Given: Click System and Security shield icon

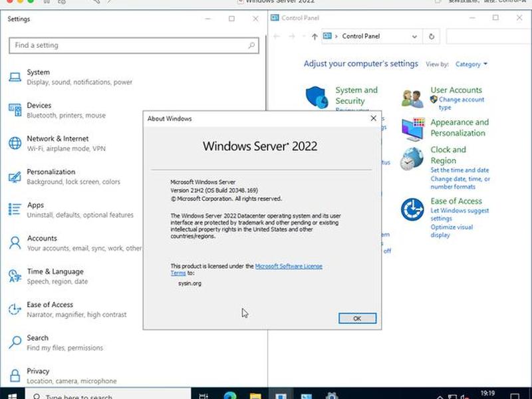Looking at the screenshot, I should tap(317, 97).
